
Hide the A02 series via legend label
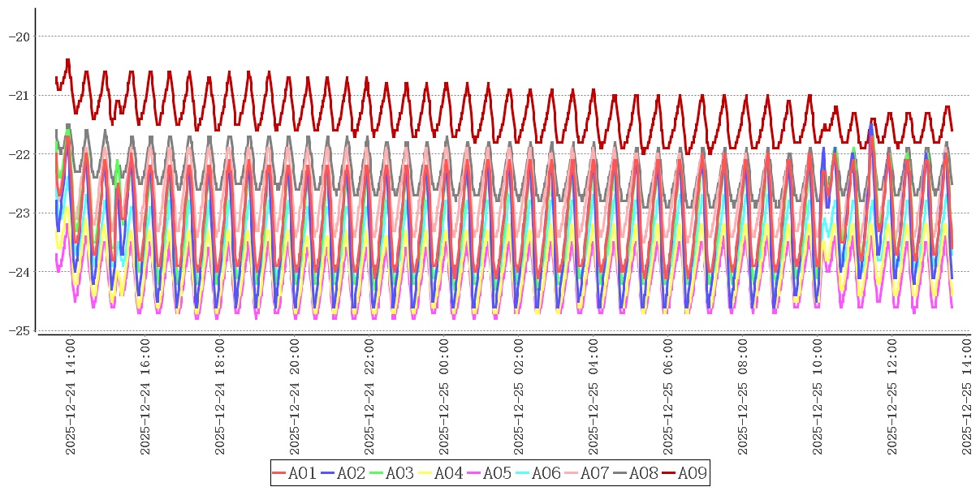(351, 473)
